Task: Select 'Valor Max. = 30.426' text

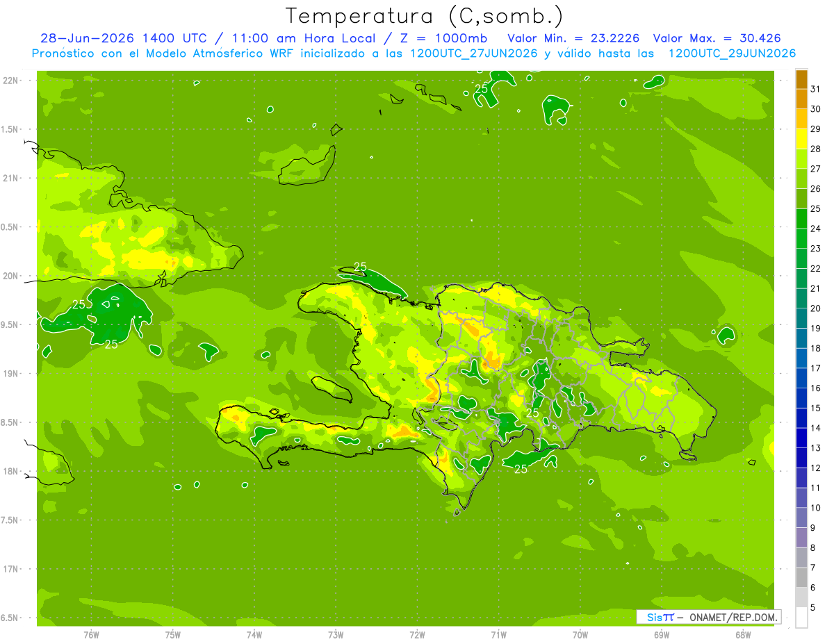Action: click(x=717, y=38)
